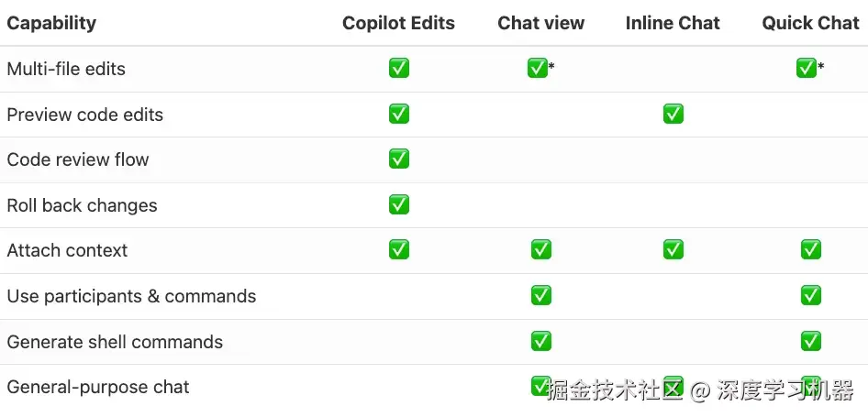
Task: Click the Preview code edits checkmark under Inline Chat
Action: click(x=673, y=114)
